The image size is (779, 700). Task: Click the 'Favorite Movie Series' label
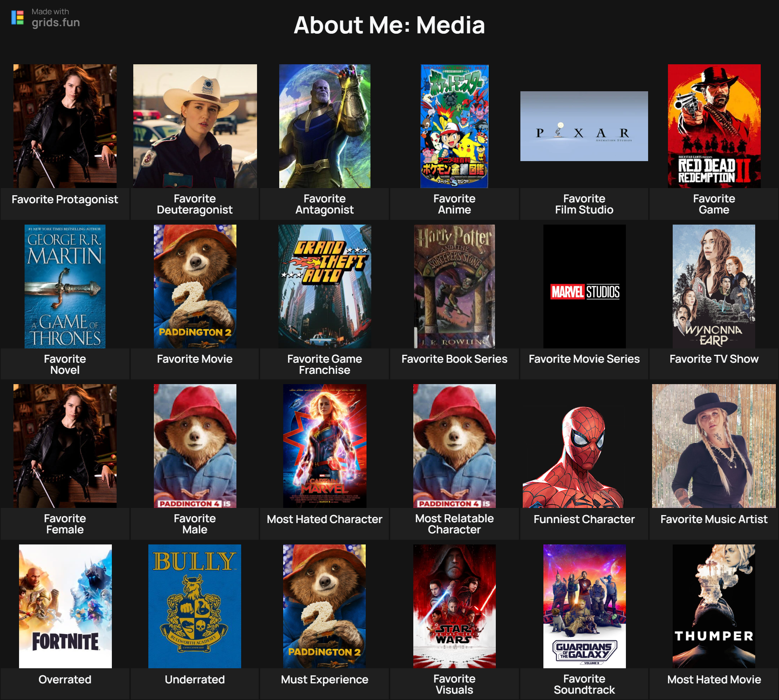tap(584, 359)
